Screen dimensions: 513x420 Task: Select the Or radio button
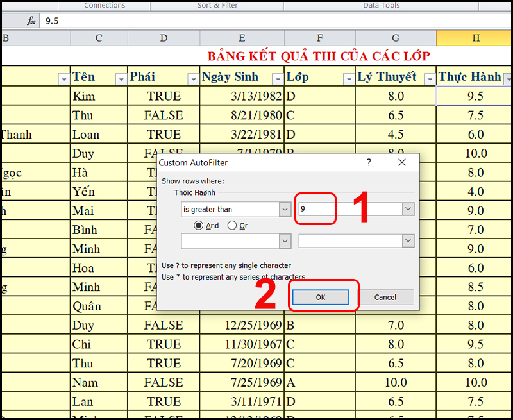click(x=232, y=225)
